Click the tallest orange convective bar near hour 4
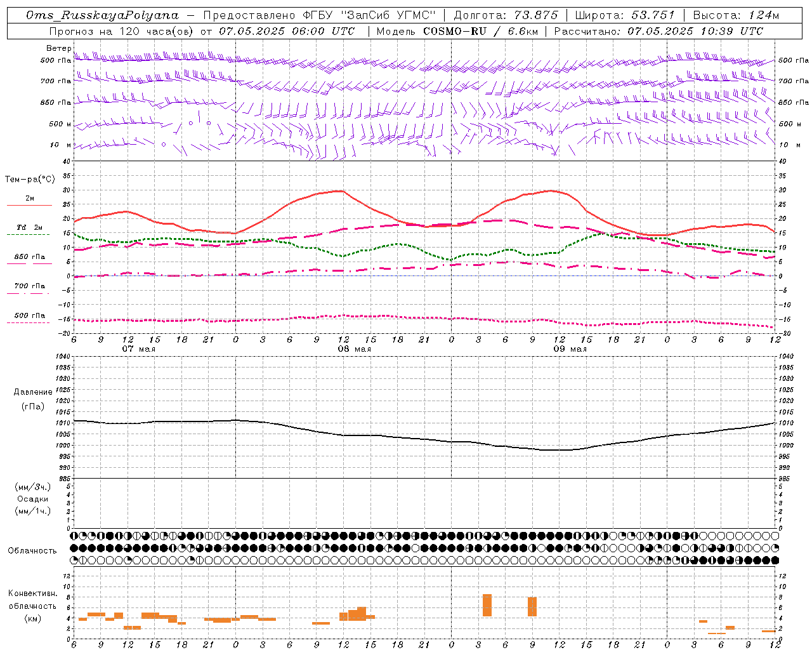 [x=487, y=605]
